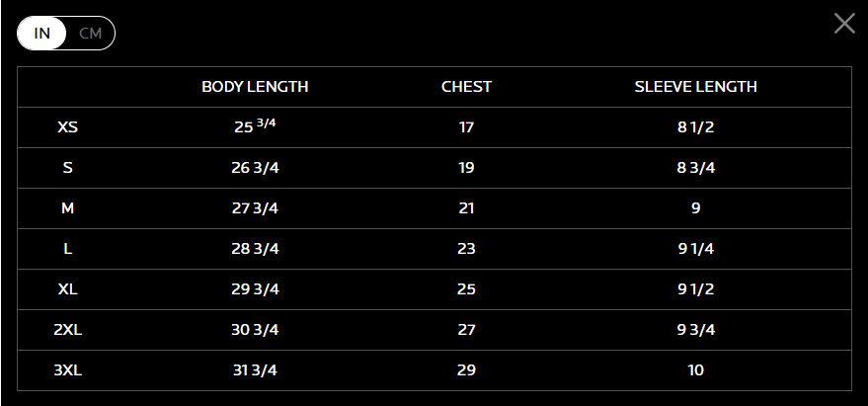
Task: Select the S size row label
Action: [x=67, y=168]
